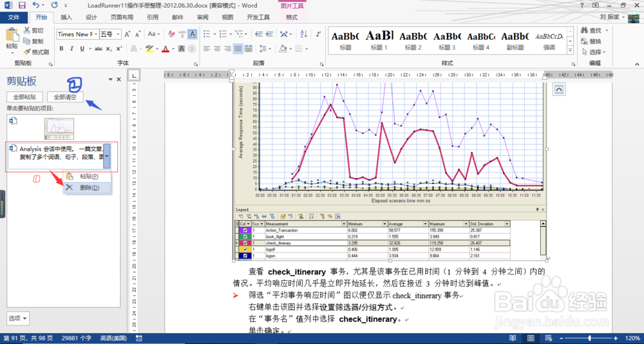
Task: Click the zoom slider handle
Action: tap(591, 338)
